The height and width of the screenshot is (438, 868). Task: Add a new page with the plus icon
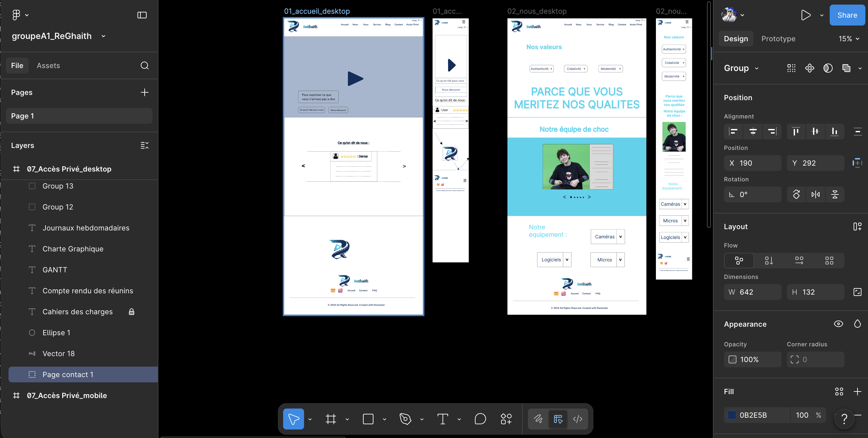(145, 92)
